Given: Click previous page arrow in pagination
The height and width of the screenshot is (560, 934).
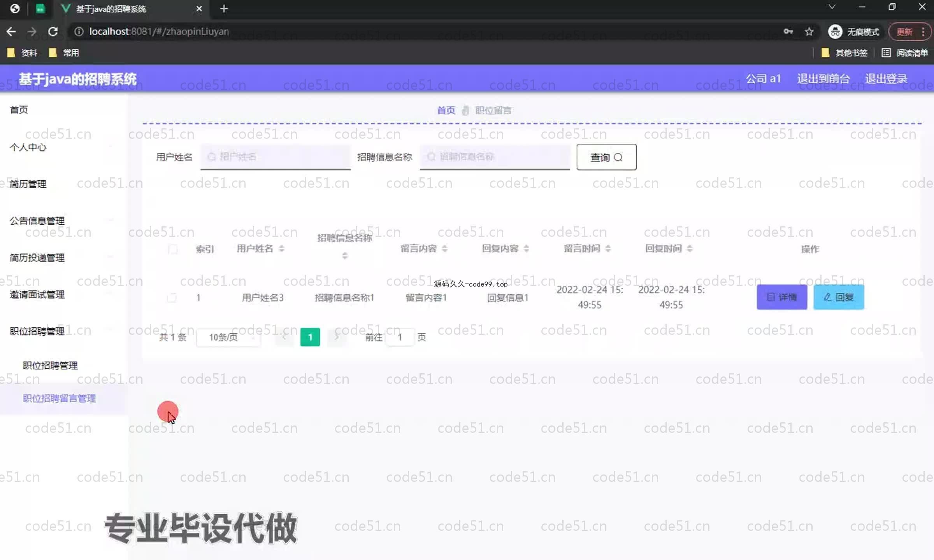Looking at the screenshot, I should pyautogui.click(x=284, y=337).
